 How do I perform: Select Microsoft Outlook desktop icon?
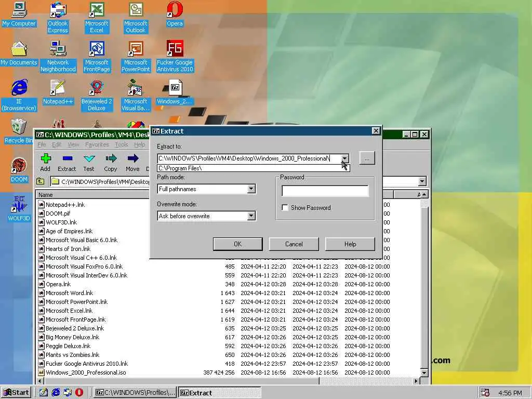click(x=136, y=18)
